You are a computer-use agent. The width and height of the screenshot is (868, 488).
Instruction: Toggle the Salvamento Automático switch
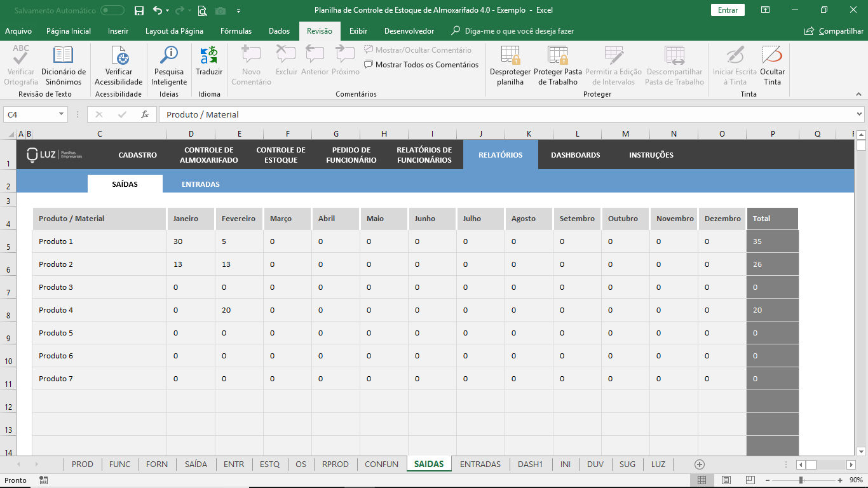point(112,10)
